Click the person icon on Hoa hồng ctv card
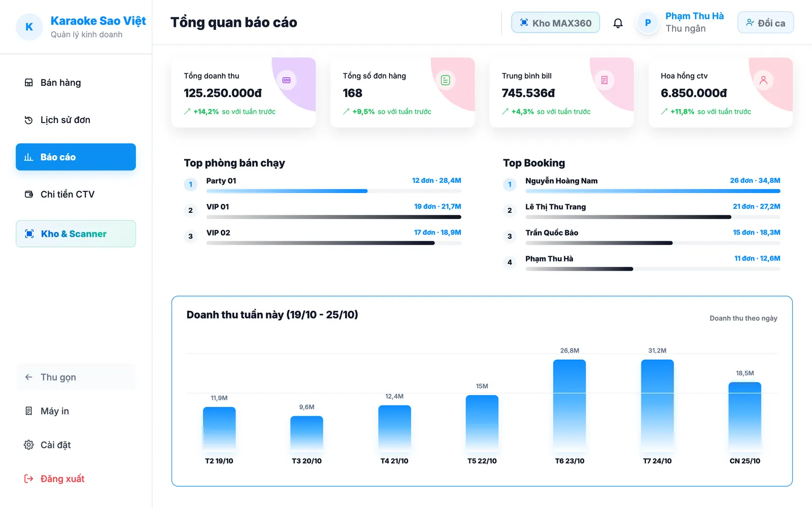812x508 pixels. click(x=763, y=80)
